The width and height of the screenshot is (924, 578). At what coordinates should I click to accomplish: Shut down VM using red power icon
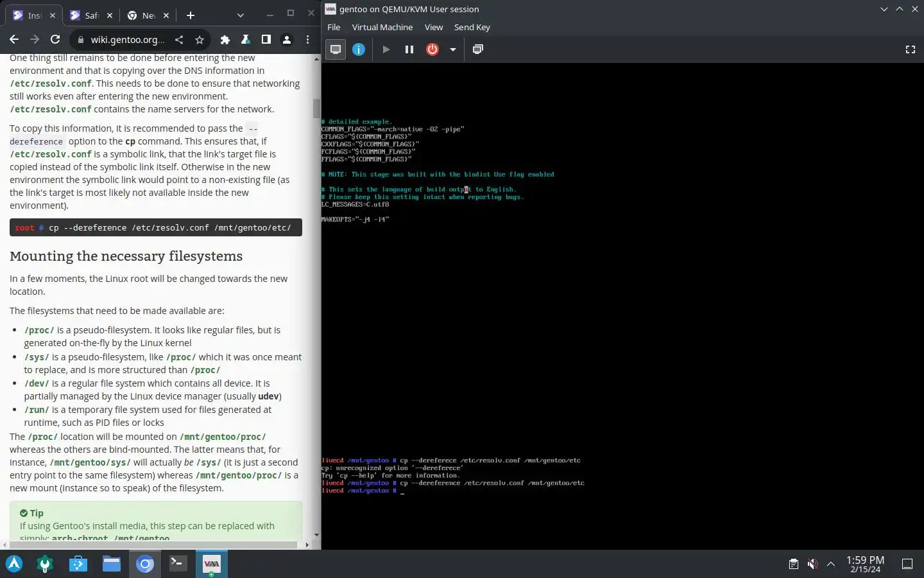432,49
